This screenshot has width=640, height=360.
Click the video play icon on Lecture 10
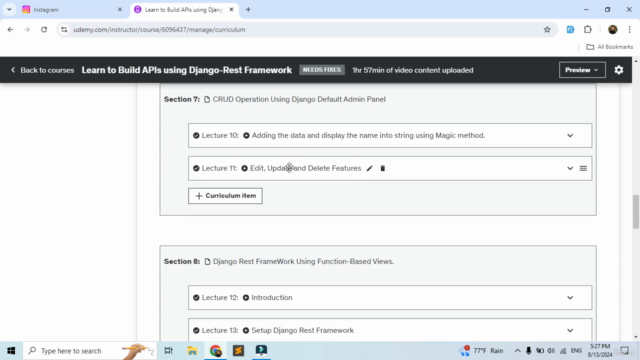tap(246, 136)
